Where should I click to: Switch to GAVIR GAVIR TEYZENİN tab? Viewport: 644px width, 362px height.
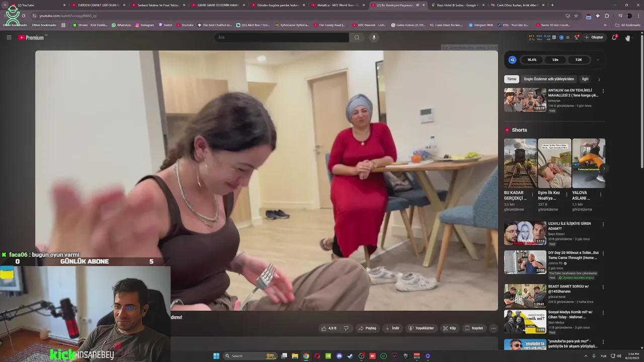click(218, 5)
